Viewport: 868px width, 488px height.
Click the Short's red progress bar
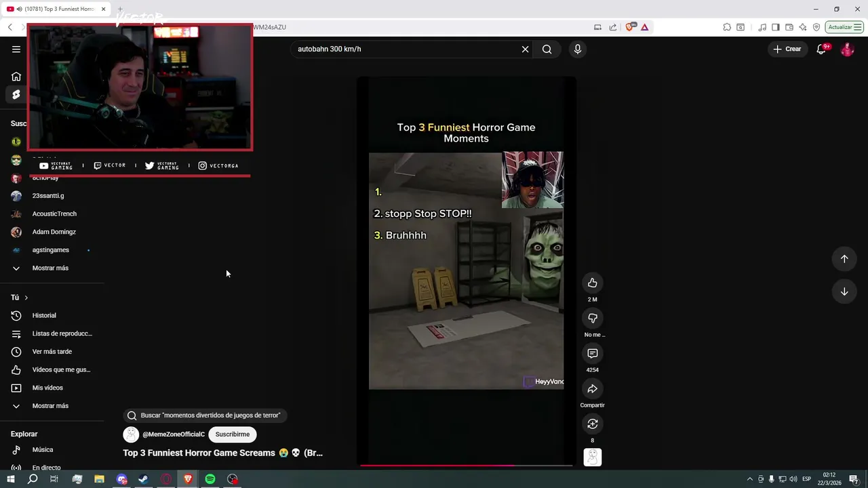point(467,466)
